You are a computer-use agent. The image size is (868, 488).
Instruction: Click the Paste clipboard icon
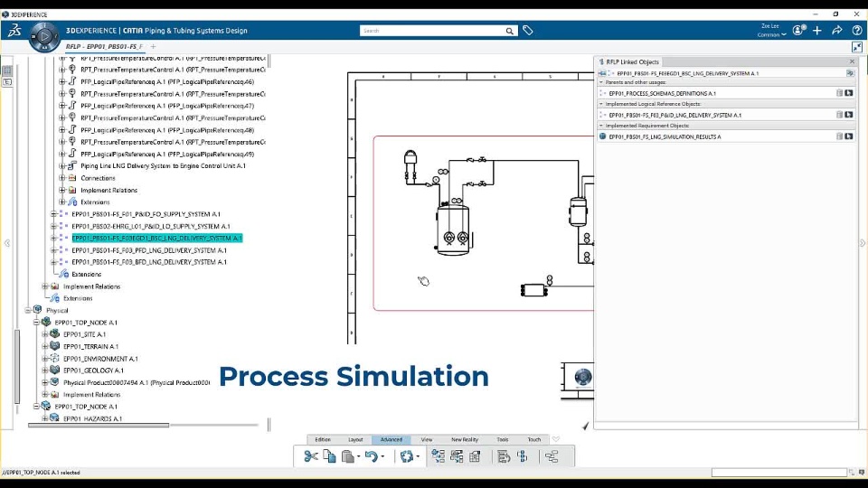click(x=347, y=456)
